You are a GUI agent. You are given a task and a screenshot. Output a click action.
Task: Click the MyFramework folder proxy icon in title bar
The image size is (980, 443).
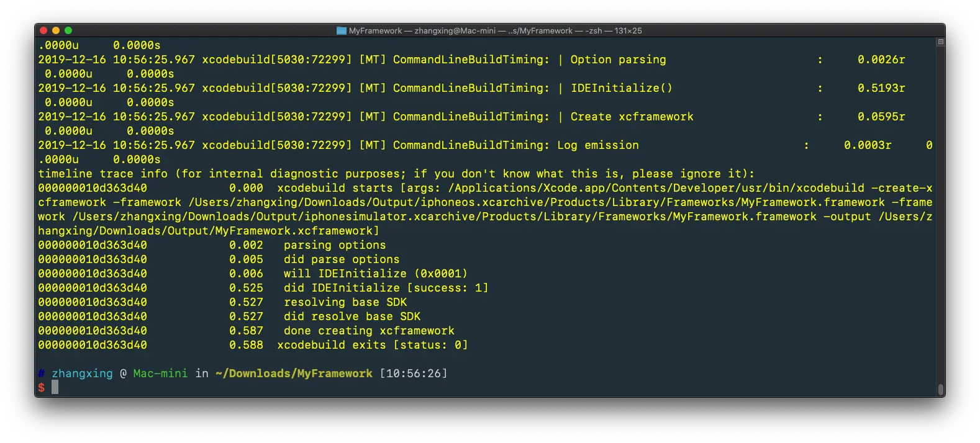[x=342, y=30]
